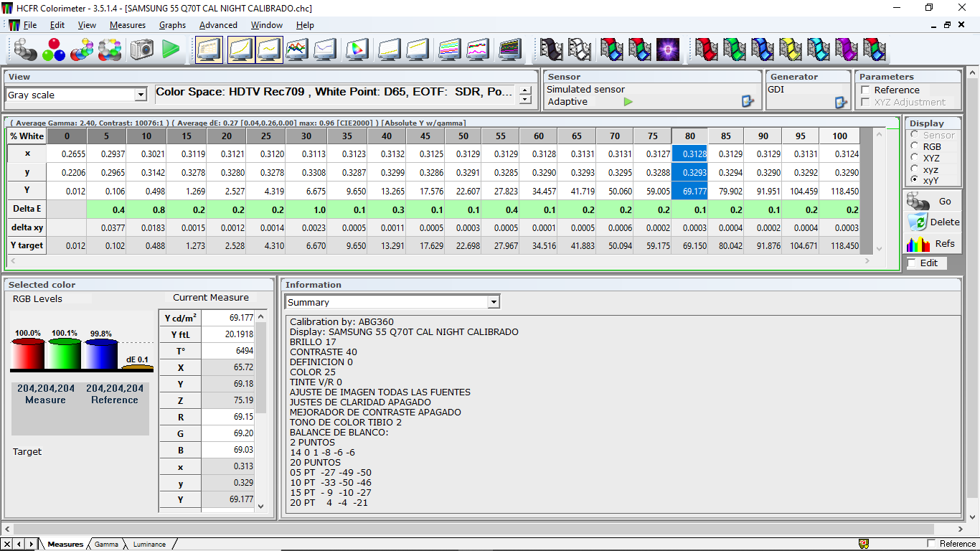This screenshot has height=551, width=980.
Task: Start continuous measures with large green play icon
Action: 171,50
